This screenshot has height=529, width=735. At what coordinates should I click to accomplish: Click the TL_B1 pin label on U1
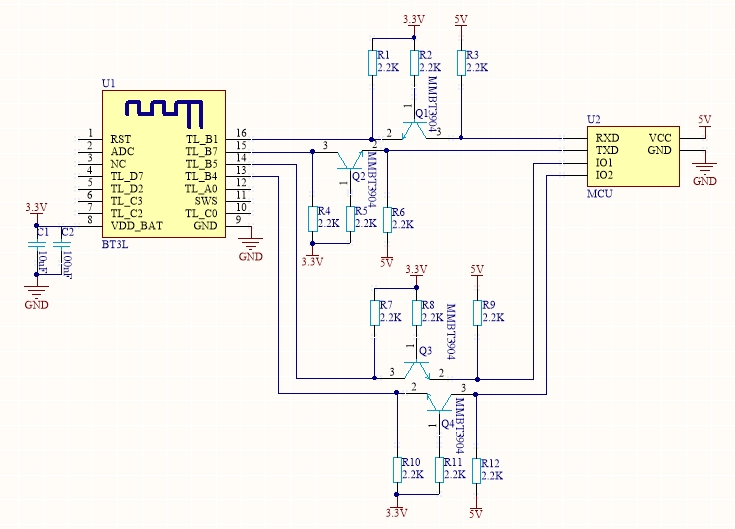coord(201,138)
